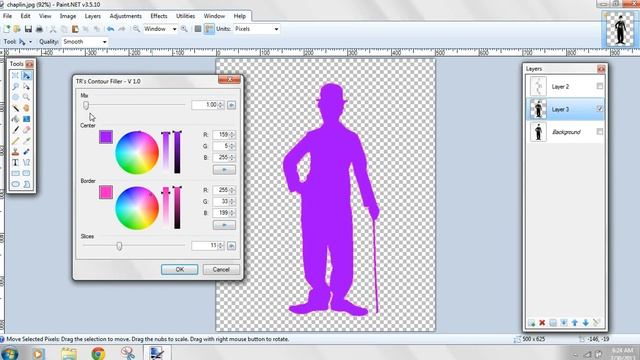Reset the Slices value button
640x360 pixels.
click(231, 246)
